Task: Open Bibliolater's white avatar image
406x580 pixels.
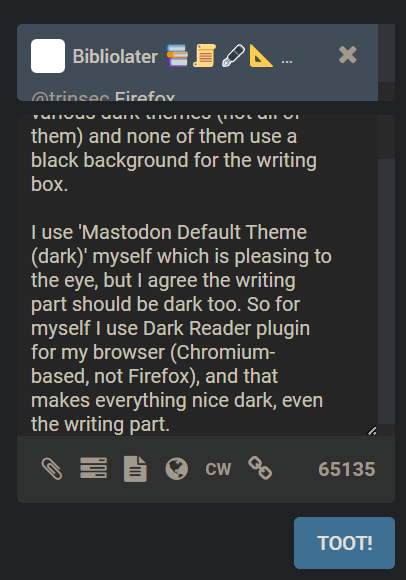Action: tap(48, 56)
